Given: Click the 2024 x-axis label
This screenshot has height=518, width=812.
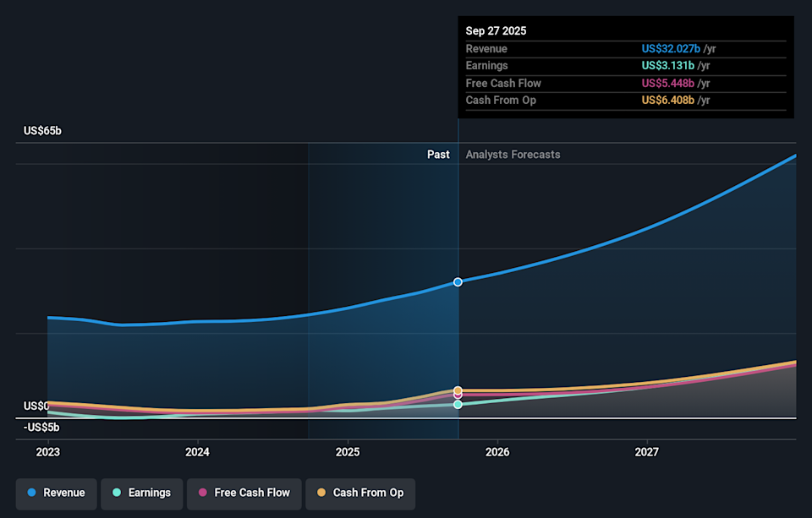Looking at the screenshot, I should tap(198, 452).
